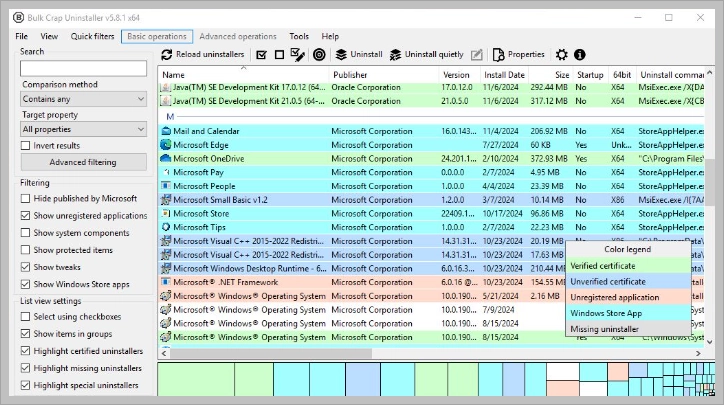This screenshot has width=724, height=405.
Task: Click the Microsoft Tips row icon
Action: 166,227
